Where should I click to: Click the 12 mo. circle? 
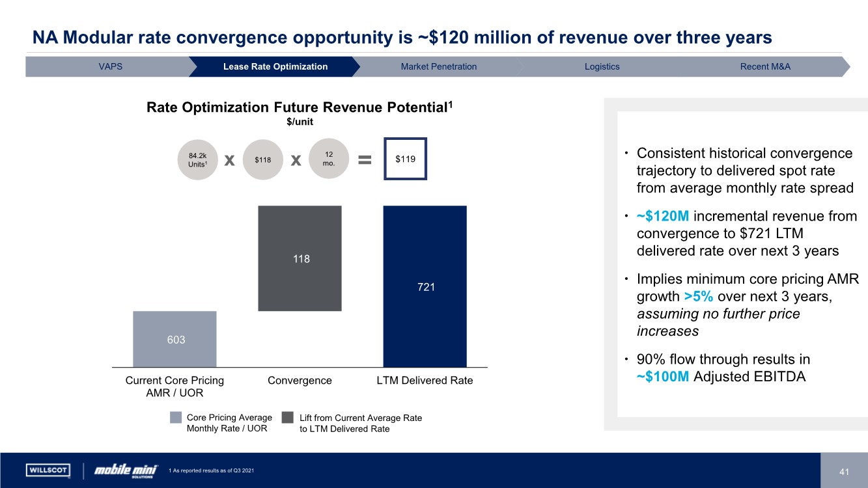329,158
